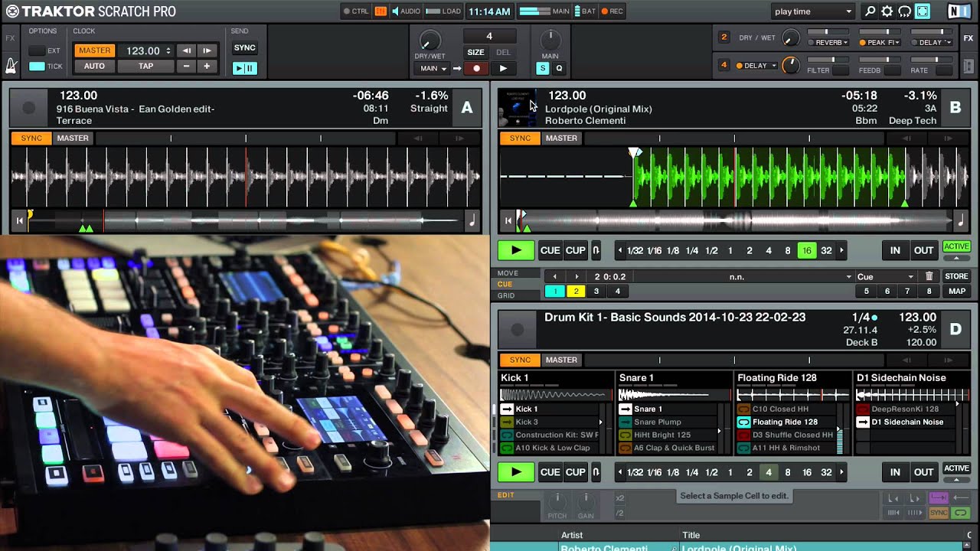
Task: Select loop size 16 on Deck B
Action: (x=807, y=250)
